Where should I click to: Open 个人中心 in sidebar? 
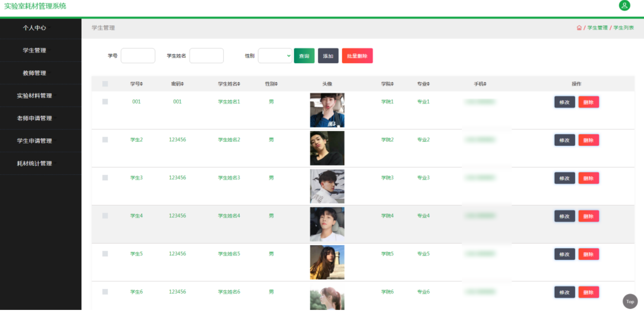(x=34, y=28)
